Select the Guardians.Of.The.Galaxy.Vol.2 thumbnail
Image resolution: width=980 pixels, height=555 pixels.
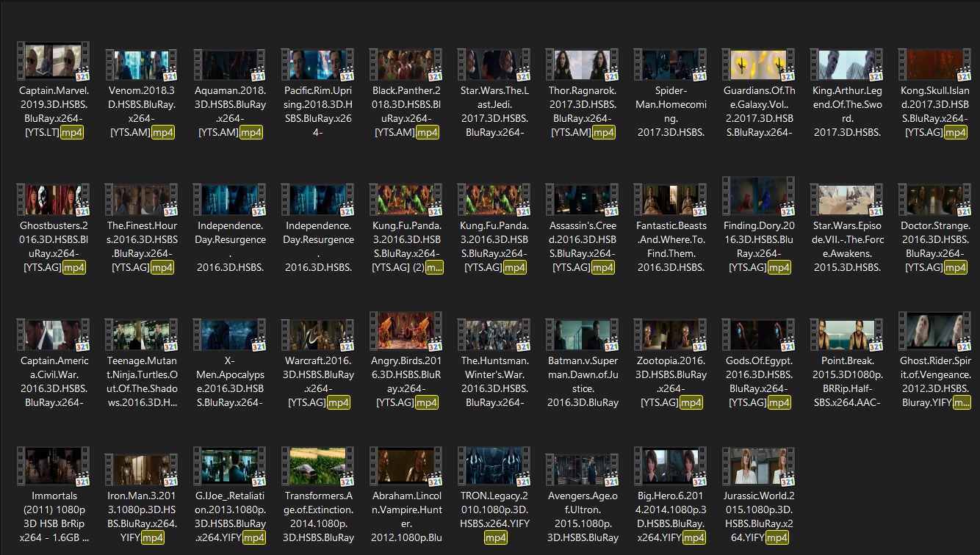(x=758, y=65)
